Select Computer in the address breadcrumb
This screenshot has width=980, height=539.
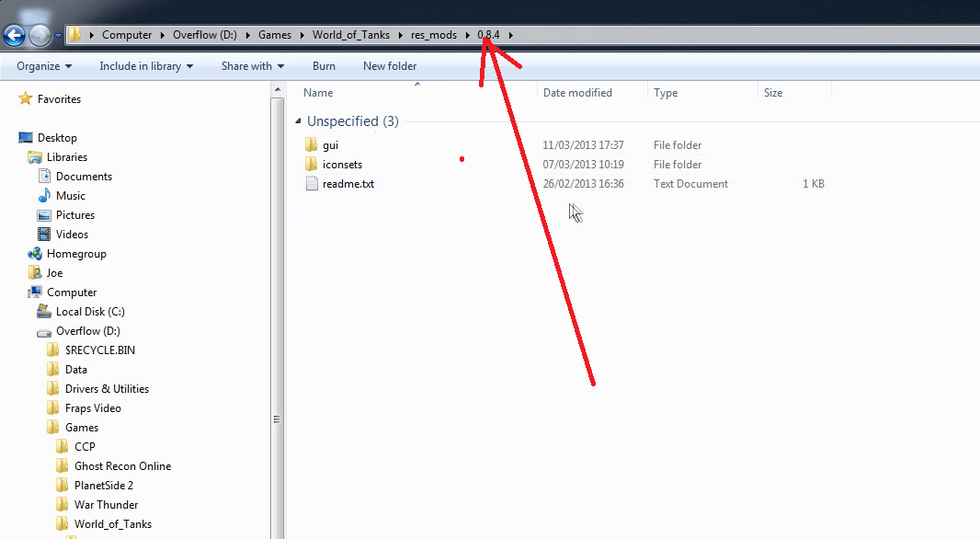click(x=127, y=35)
